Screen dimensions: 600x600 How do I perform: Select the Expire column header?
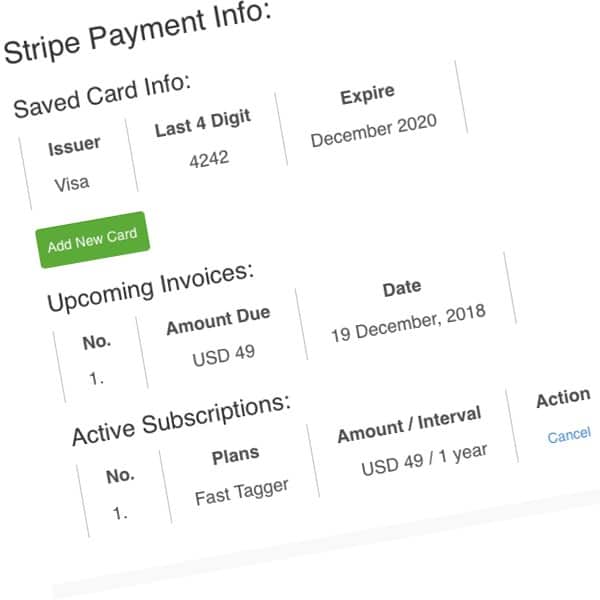pos(367,95)
